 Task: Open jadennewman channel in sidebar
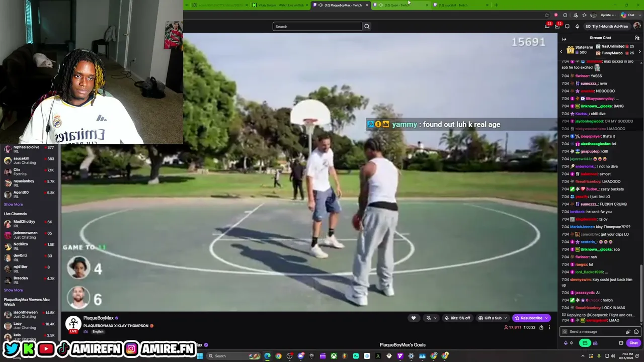tap(30, 235)
